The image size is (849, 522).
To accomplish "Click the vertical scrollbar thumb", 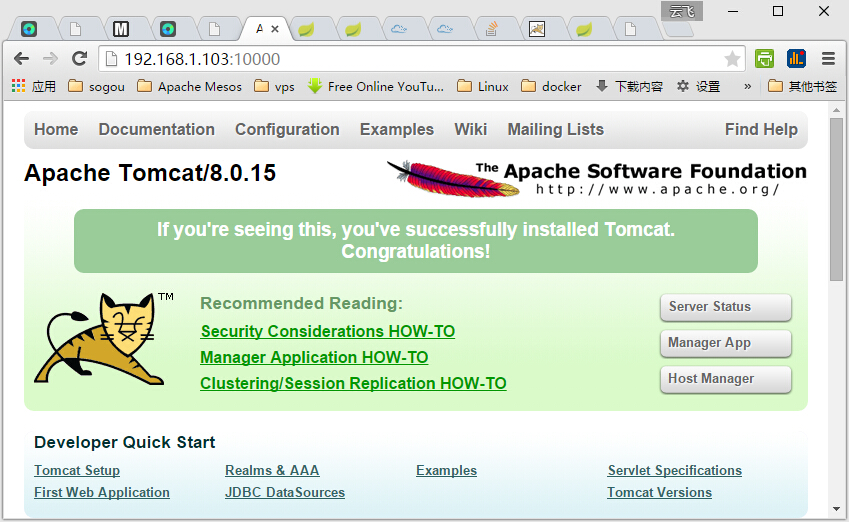I will (837, 199).
